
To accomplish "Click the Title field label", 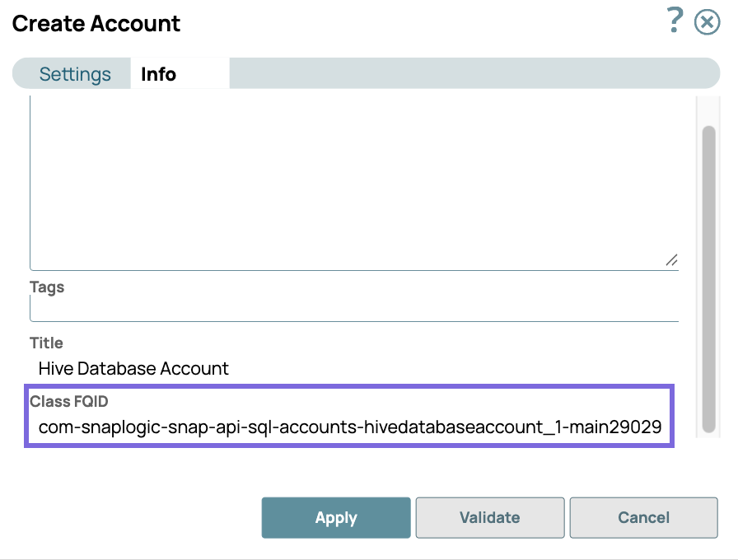I will (45, 343).
